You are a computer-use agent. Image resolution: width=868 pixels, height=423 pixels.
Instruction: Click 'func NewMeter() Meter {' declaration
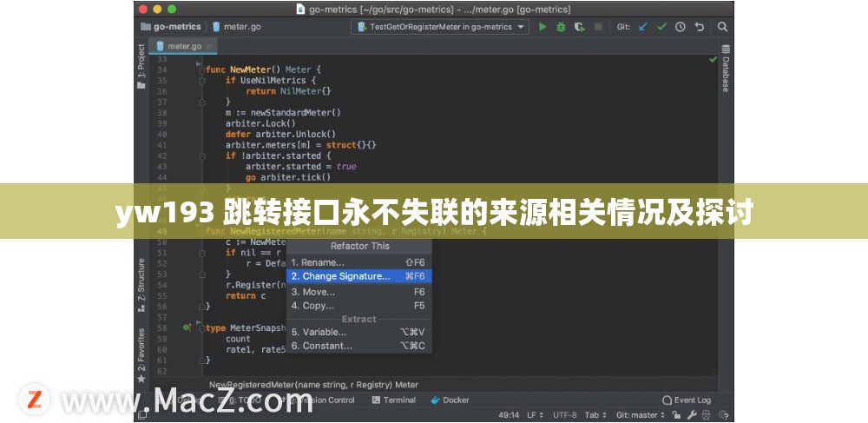[264, 69]
